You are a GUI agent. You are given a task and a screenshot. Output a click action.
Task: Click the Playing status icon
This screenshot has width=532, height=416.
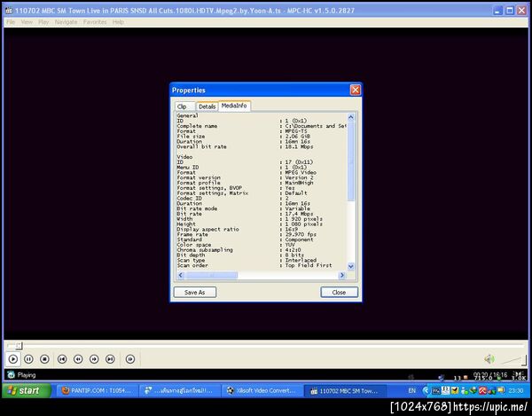[x=11, y=374]
